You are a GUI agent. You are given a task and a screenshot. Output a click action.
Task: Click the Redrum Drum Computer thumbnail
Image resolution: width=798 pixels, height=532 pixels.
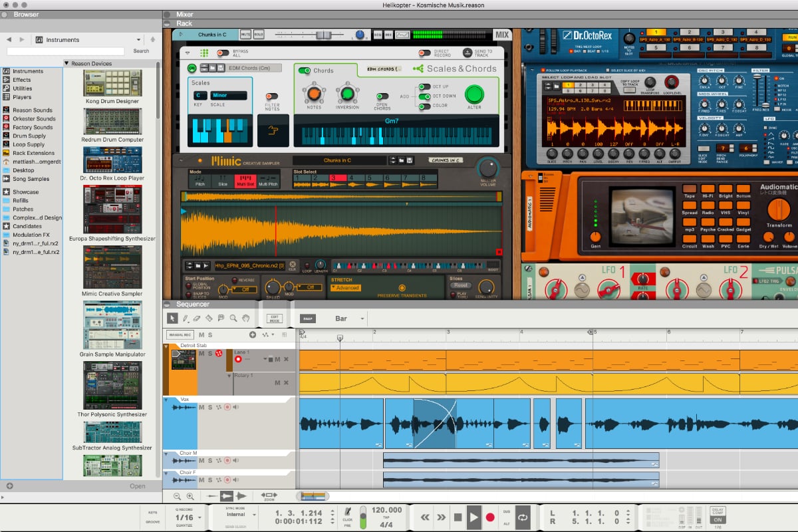coord(112,122)
